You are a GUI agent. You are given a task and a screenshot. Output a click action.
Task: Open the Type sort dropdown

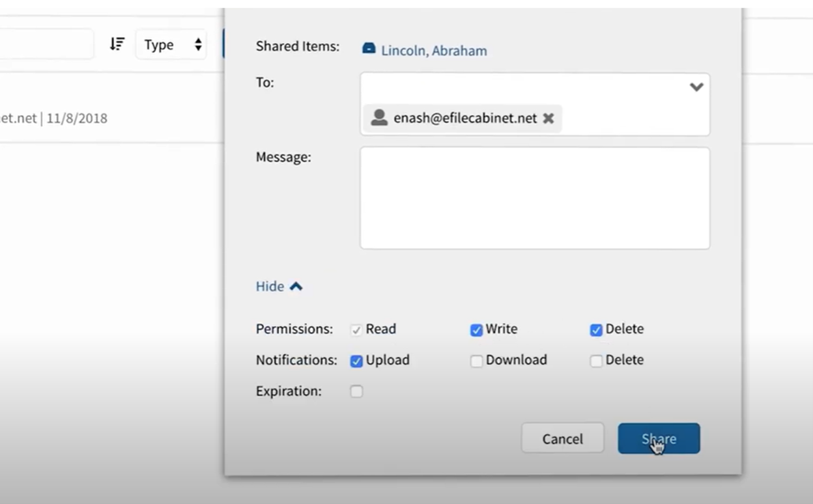coord(171,45)
